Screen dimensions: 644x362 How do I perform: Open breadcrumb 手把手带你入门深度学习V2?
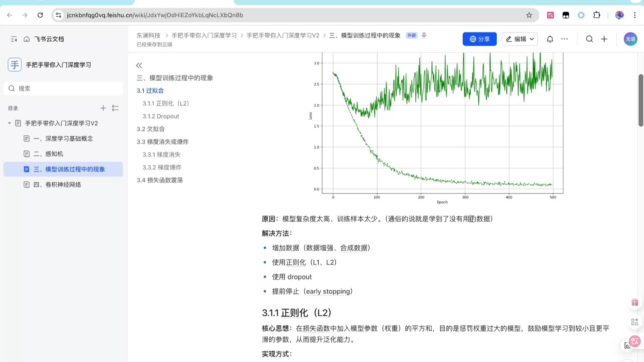(x=283, y=35)
